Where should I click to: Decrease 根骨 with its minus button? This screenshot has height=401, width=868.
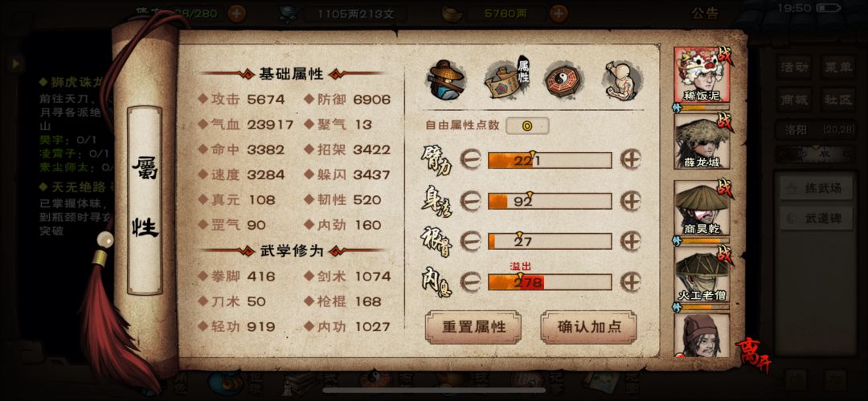[470, 241]
